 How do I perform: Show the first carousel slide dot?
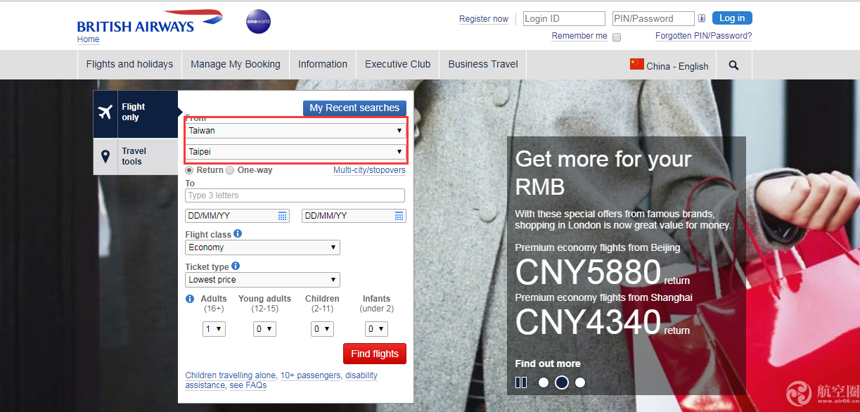(x=543, y=382)
